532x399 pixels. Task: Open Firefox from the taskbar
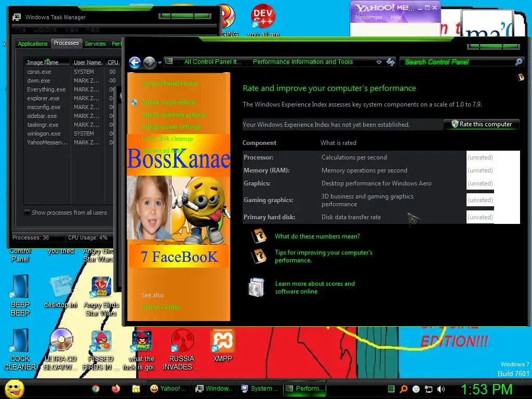(116, 389)
